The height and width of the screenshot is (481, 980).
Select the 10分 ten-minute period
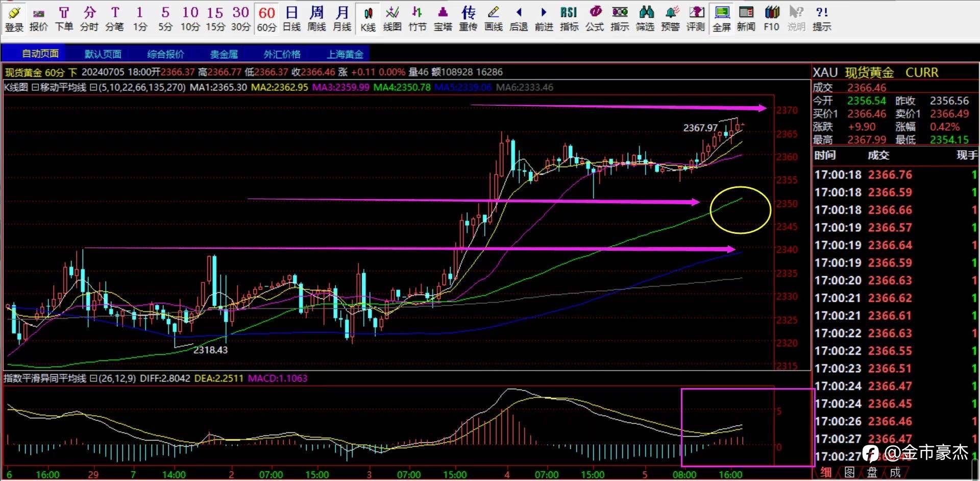(x=190, y=19)
